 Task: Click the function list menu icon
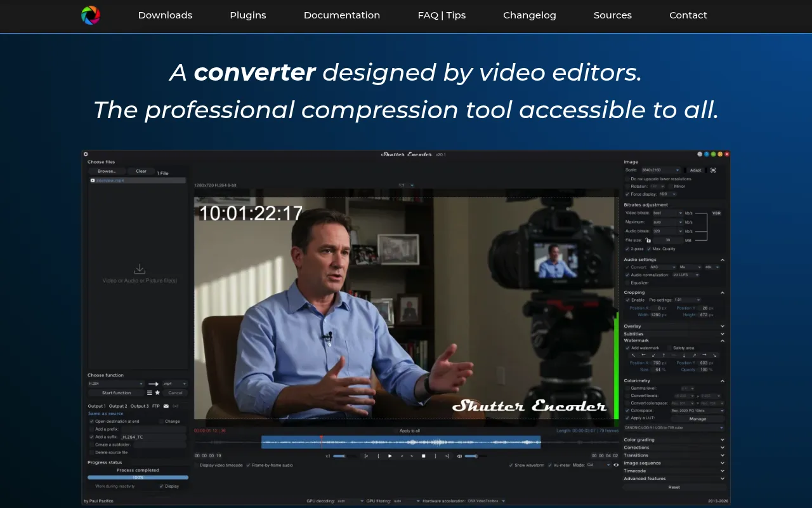[150, 392]
